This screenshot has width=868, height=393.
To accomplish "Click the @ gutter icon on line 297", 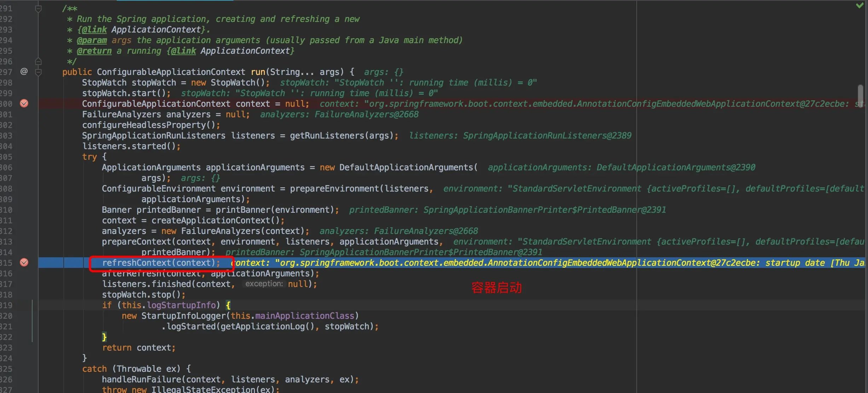I will [24, 72].
